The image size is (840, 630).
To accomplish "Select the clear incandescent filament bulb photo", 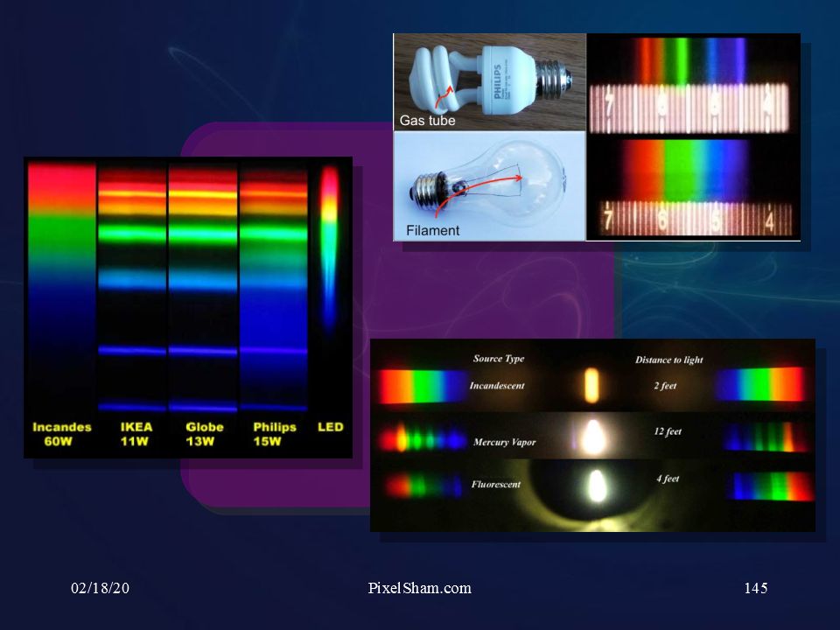I will tap(490, 185).
